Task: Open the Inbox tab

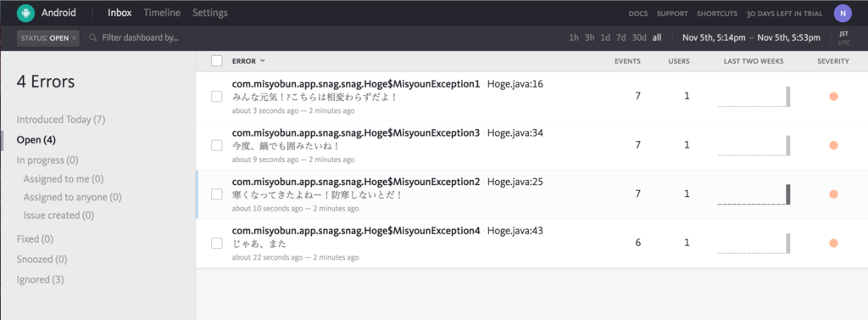Action: coord(120,13)
